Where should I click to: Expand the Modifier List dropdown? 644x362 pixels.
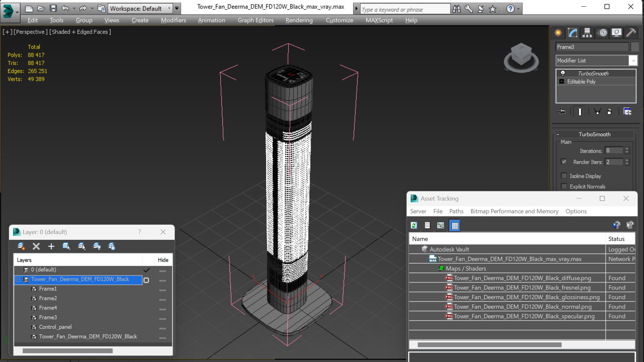click(x=633, y=60)
